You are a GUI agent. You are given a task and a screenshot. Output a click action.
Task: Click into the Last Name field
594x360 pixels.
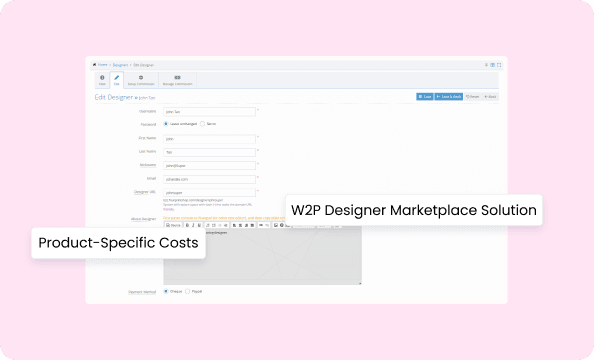(x=209, y=152)
